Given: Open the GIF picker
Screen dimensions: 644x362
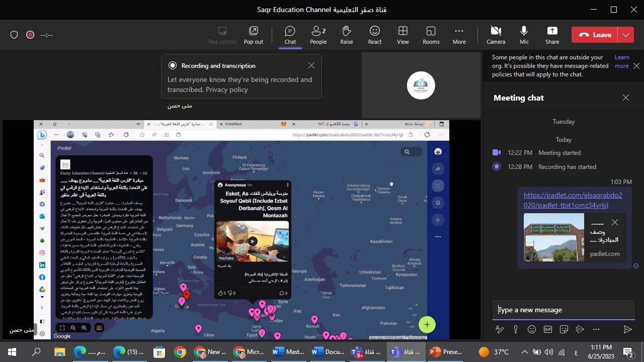Looking at the screenshot, I should coord(548,329).
